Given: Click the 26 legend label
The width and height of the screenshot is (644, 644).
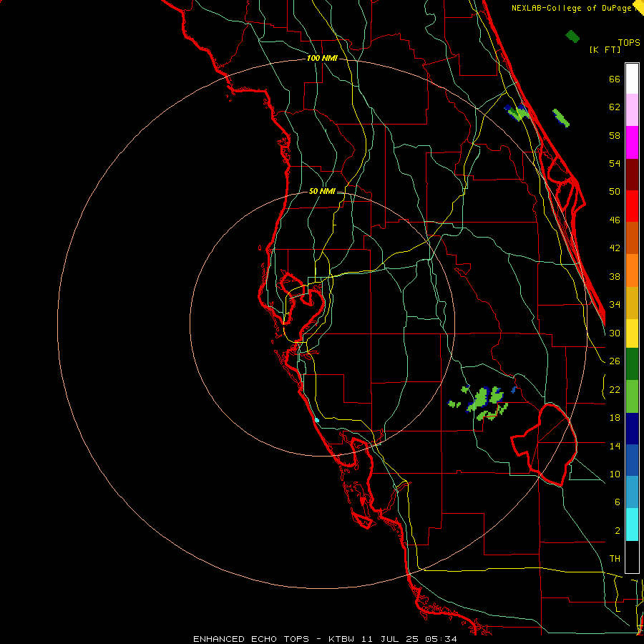Looking at the screenshot, I should (x=615, y=361).
